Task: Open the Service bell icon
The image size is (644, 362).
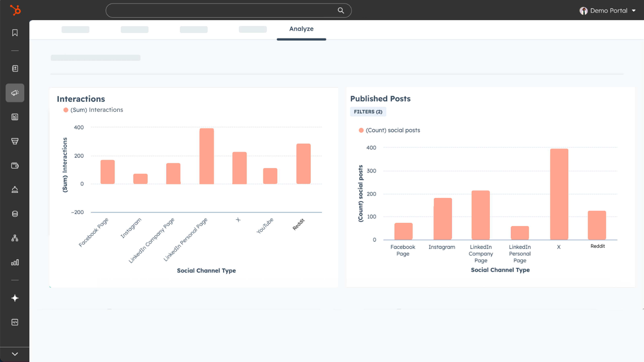Action: coord(15,190)
